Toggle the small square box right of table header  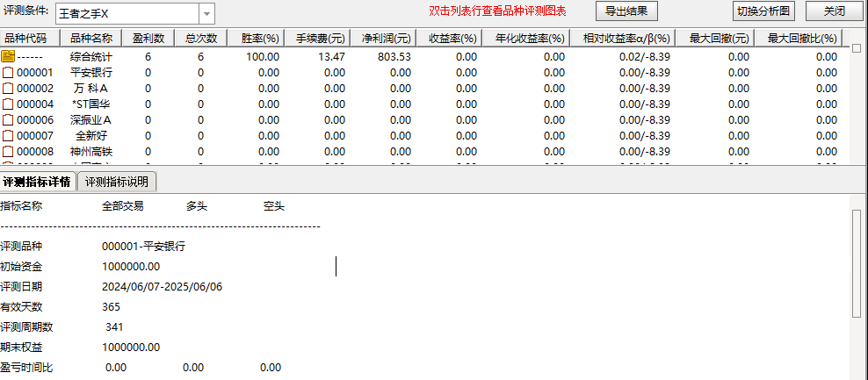[x=857, y=48]
